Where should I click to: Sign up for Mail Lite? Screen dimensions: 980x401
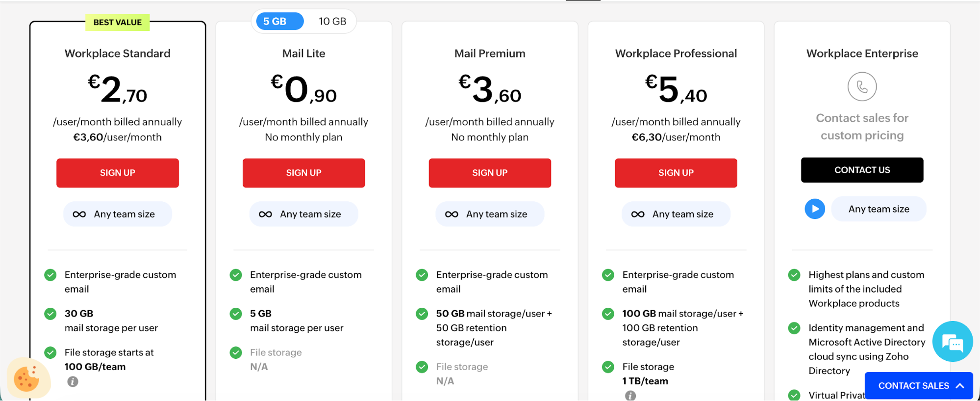coord(303,173)
